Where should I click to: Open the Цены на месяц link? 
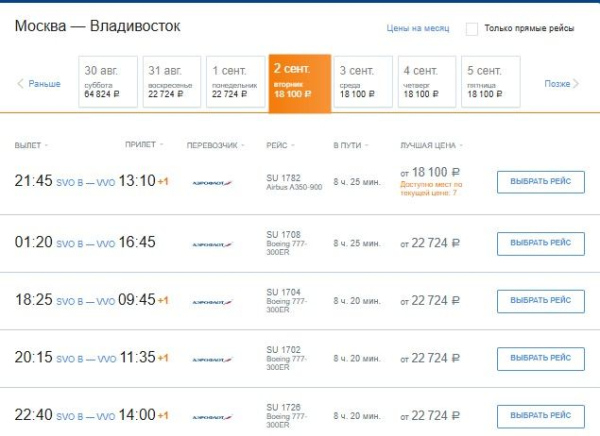pos(418,29)
